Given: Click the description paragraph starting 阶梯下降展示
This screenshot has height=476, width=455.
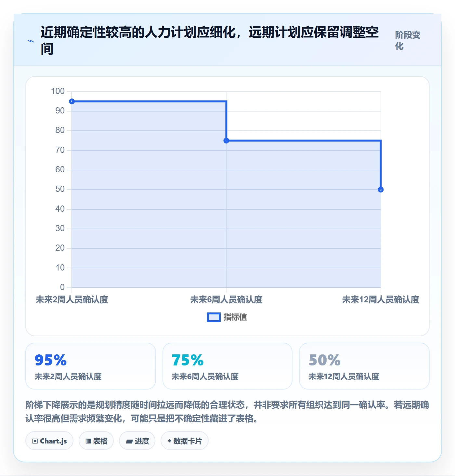Looking at the screenshot, I should pyautogui.click(x=227, y=412).
